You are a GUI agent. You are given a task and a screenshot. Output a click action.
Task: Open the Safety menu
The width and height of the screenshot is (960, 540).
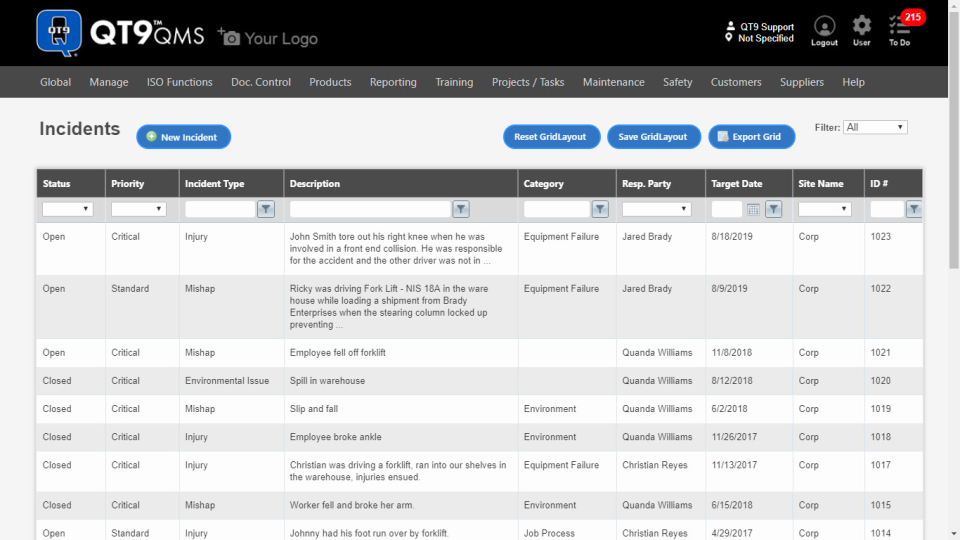click(677, 82)
